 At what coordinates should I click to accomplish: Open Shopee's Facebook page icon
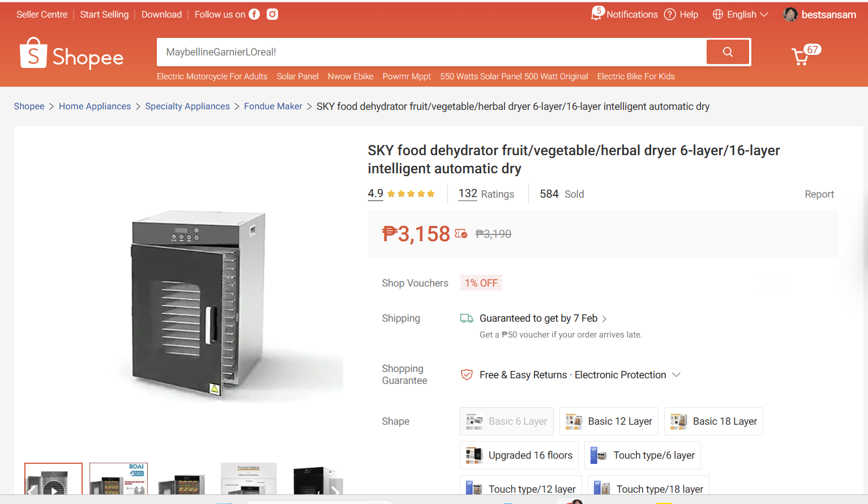[254, 14]
